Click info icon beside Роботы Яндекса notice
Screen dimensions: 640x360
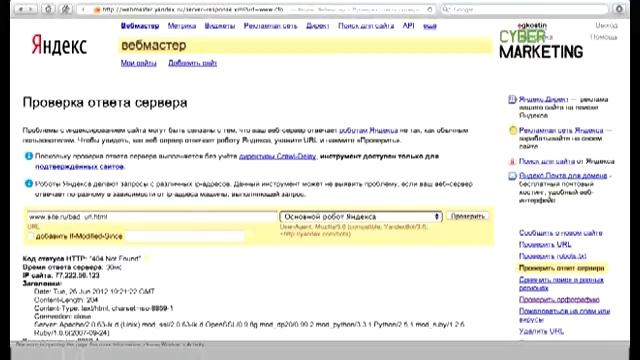coord(29,184)
